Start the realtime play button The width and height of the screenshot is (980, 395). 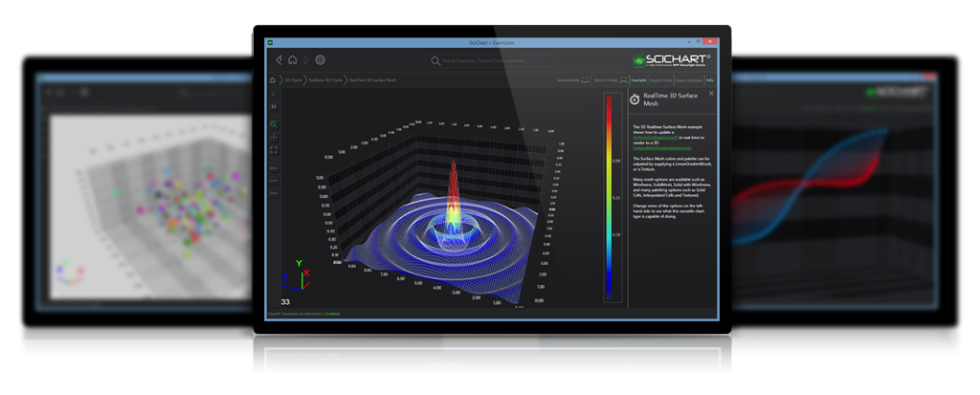[274, 95]
